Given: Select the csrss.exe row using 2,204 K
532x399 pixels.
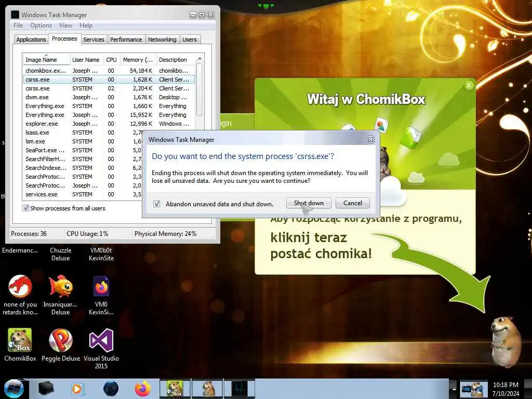Looking at the screenshot, I should click(x=108, y=88).
